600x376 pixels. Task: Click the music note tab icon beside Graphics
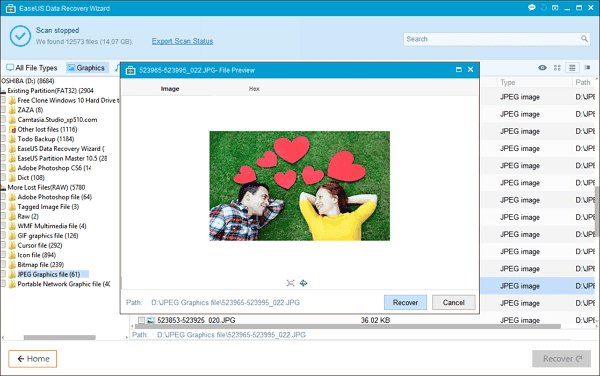click(117, 68)
